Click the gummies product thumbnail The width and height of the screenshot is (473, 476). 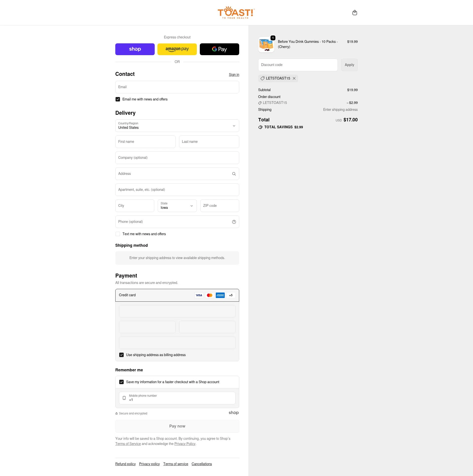click(266, 45)
